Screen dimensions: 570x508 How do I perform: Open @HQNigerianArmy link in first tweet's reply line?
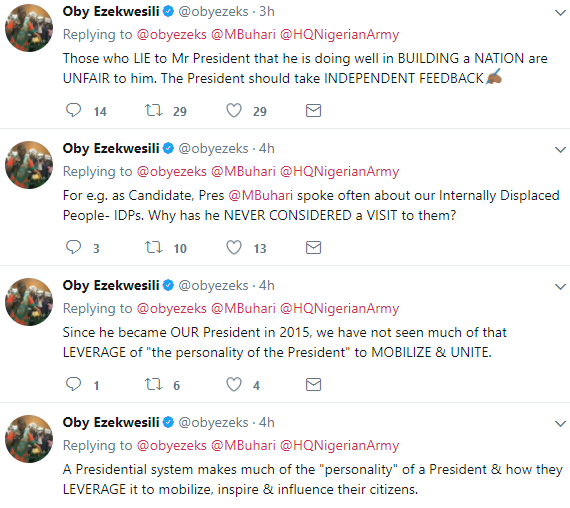[340, 35]
